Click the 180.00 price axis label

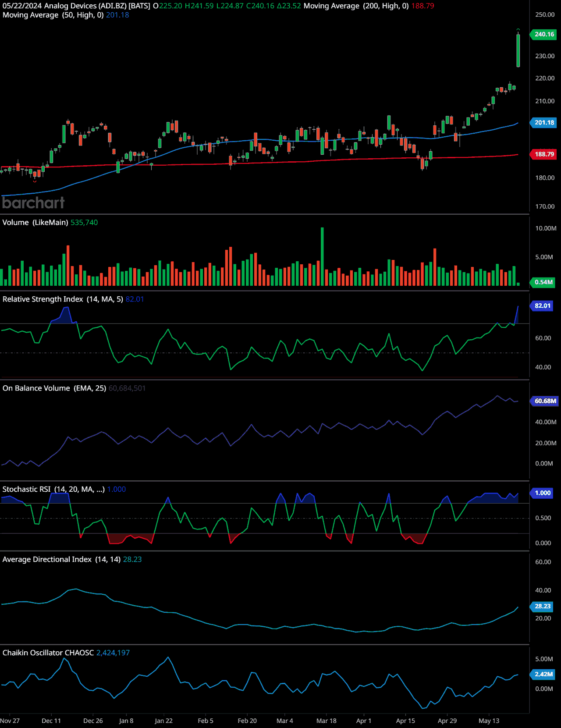click(x=545, y=178)
